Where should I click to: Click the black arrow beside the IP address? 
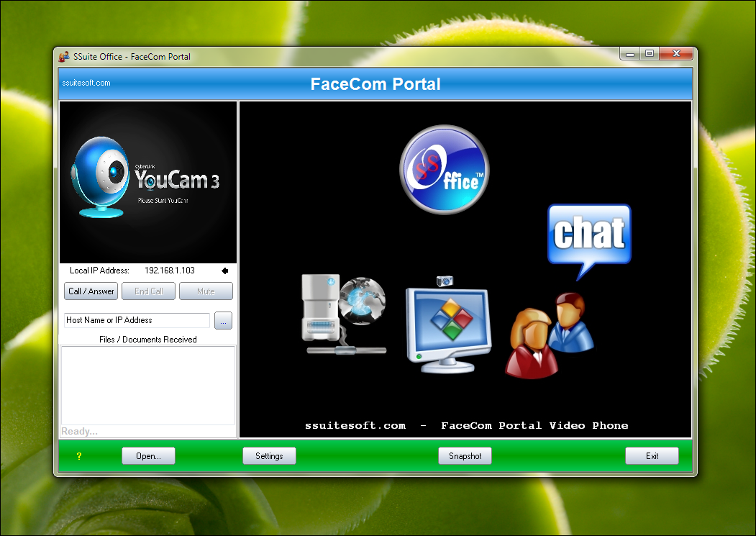pyautogui.click(x=224, y=271)
